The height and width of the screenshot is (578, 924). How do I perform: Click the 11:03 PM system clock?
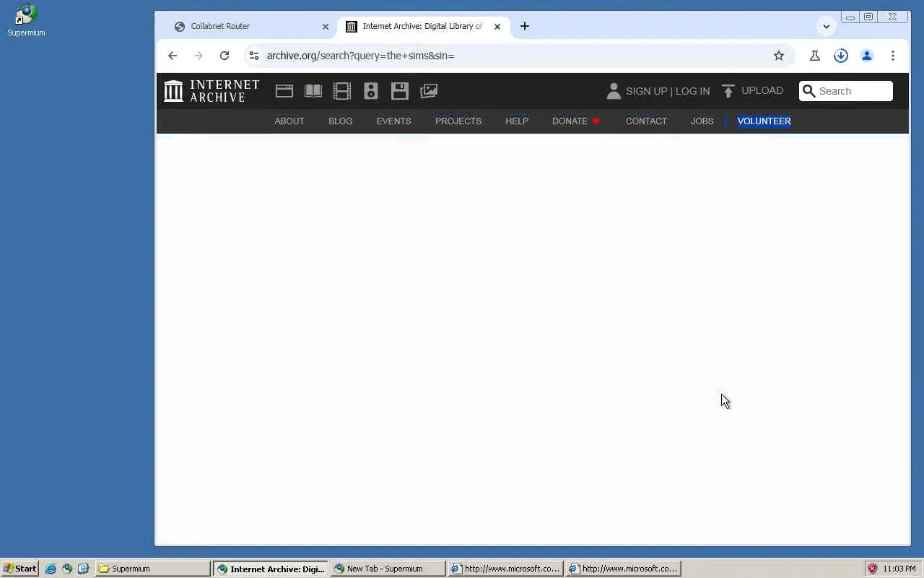[899, 569]
